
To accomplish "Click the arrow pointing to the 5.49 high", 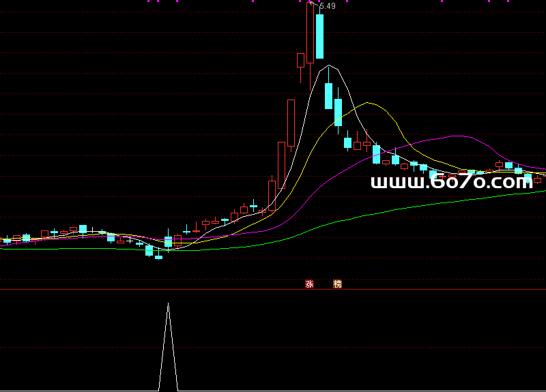I will 313,5.
